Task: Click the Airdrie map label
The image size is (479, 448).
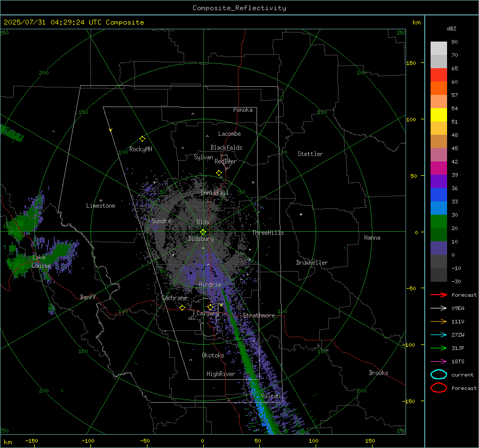Action: [x=210, y=284]
